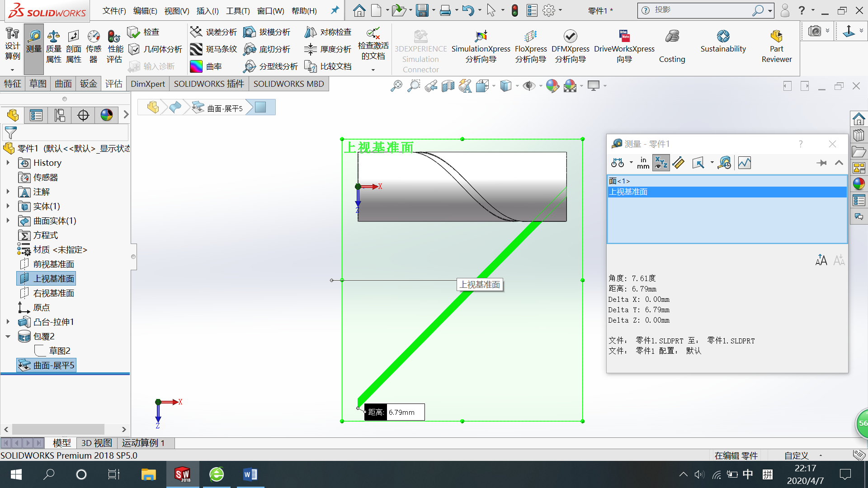Open the 曲率 curvature display tool
868x488 pixels.
pos(206,66)
